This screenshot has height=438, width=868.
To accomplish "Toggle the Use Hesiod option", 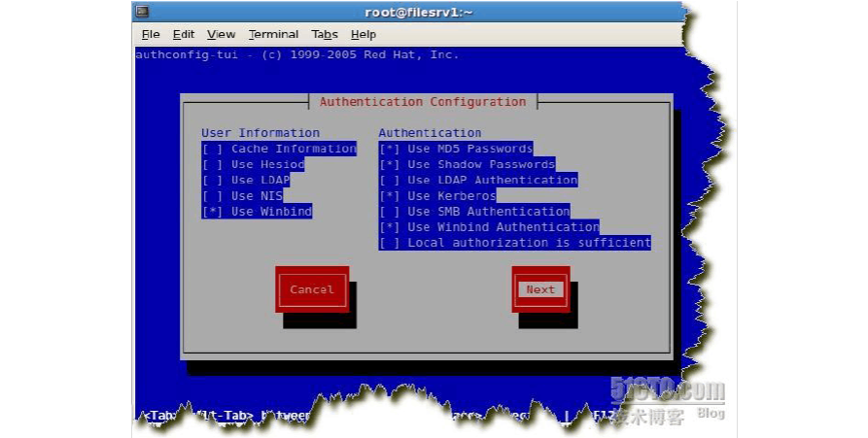I will tap(213, 164).
